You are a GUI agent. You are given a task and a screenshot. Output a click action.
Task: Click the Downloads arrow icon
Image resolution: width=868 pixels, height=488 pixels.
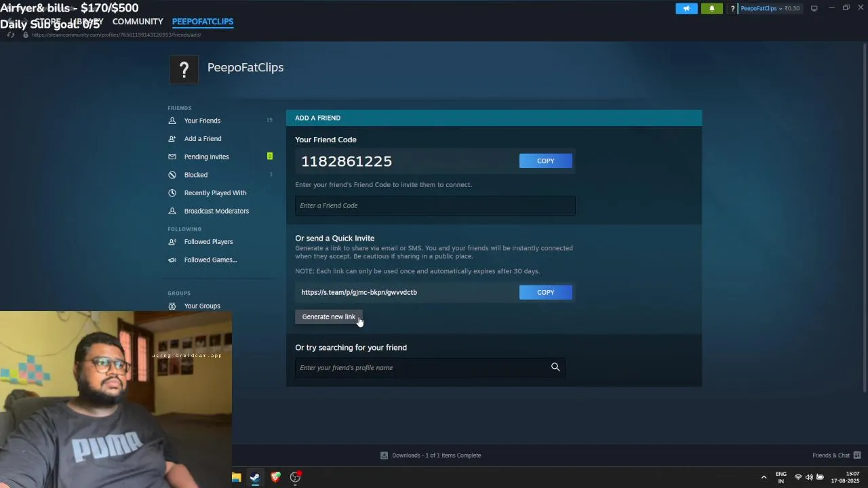tap(384, 455)
